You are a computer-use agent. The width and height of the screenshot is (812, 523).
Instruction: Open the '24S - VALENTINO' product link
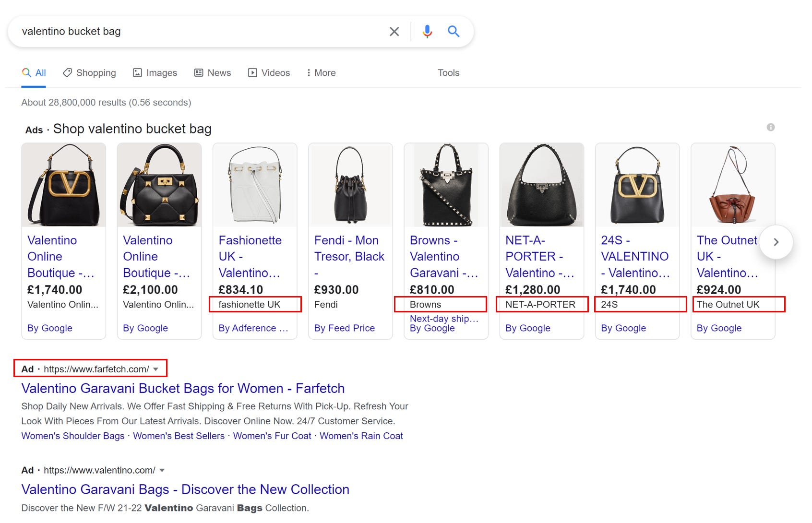pos(635,256)
